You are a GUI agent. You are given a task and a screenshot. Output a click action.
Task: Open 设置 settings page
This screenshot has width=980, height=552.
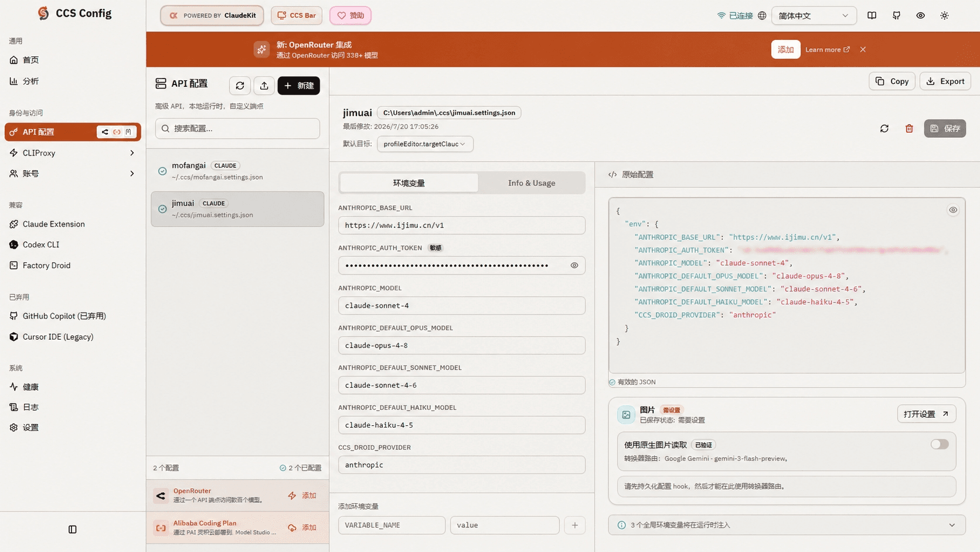click(73, 428)
